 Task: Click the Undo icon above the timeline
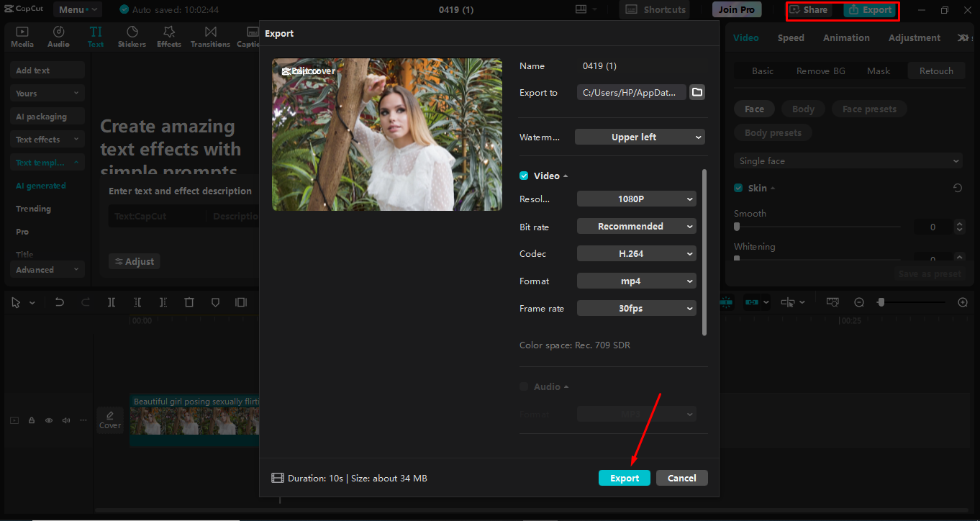pos(61,302)
